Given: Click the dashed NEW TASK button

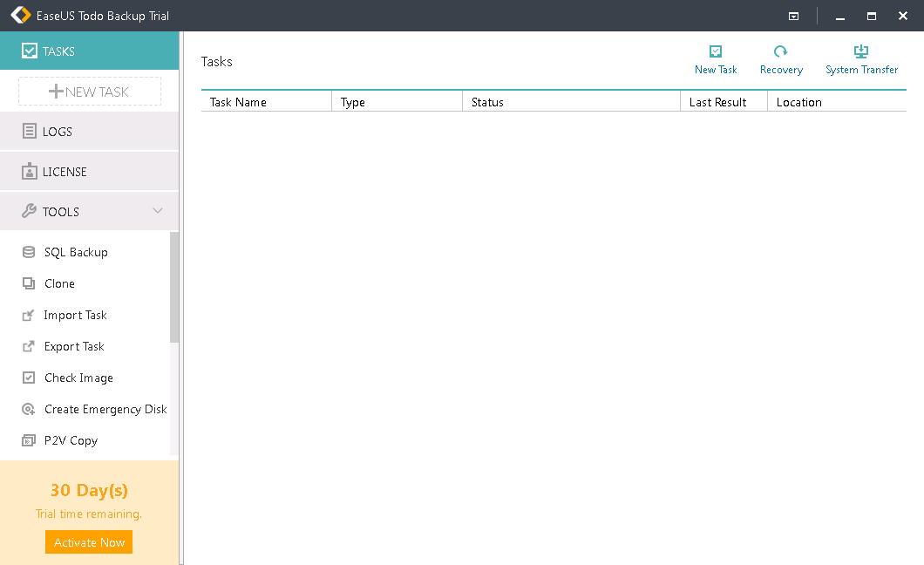Looking at the screenshot, I should [x=90, y=92].
